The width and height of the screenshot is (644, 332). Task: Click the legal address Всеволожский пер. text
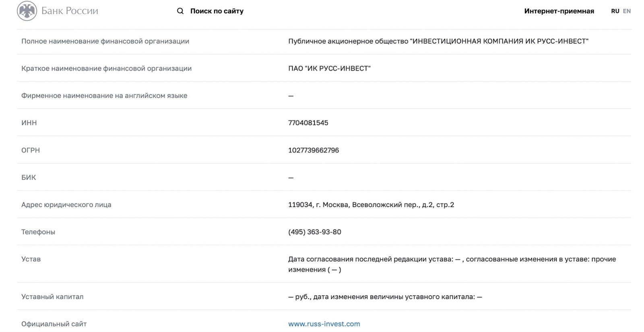pyautogui.click(x=371, y=205)
